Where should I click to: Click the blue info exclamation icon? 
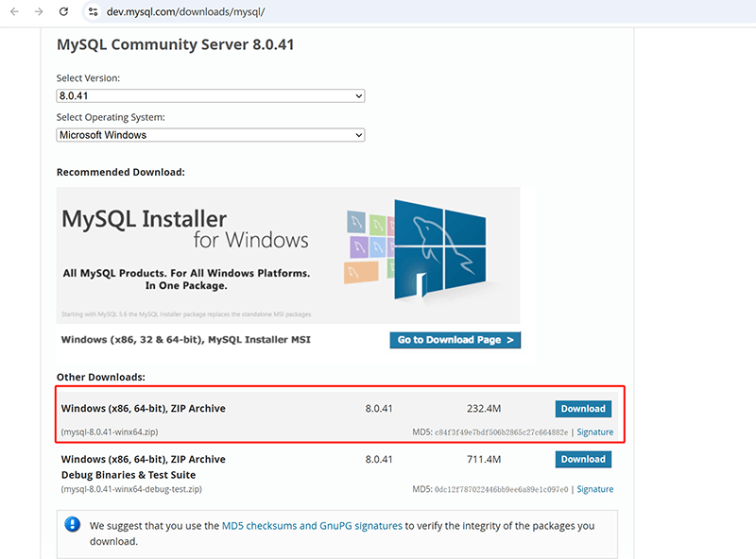pyautogui.click(x=73, y=524)
